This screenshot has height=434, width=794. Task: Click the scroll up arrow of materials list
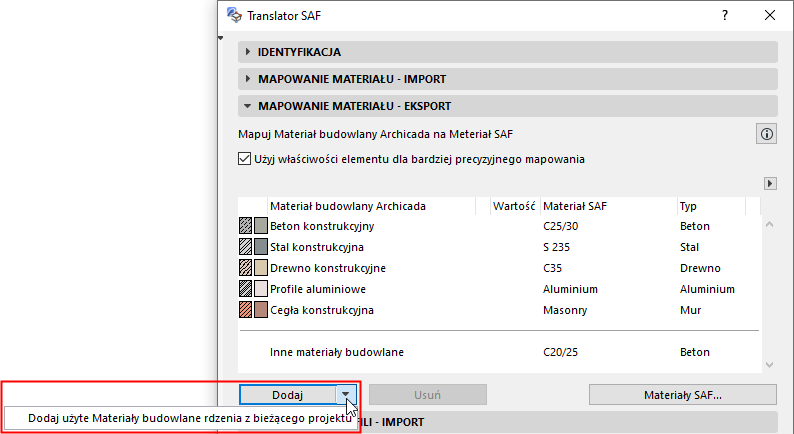point(770,224)
